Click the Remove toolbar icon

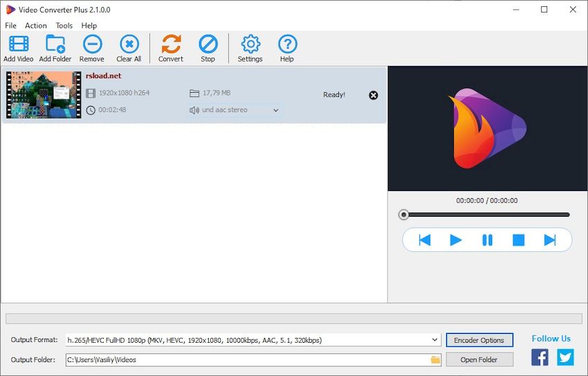pos(92,44)
